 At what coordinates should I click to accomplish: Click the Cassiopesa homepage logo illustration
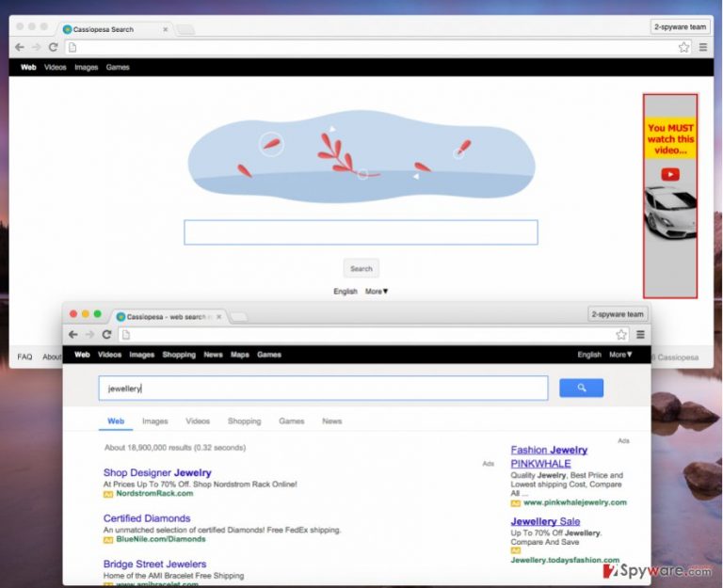pyautogui.click(x=361, y=157)
